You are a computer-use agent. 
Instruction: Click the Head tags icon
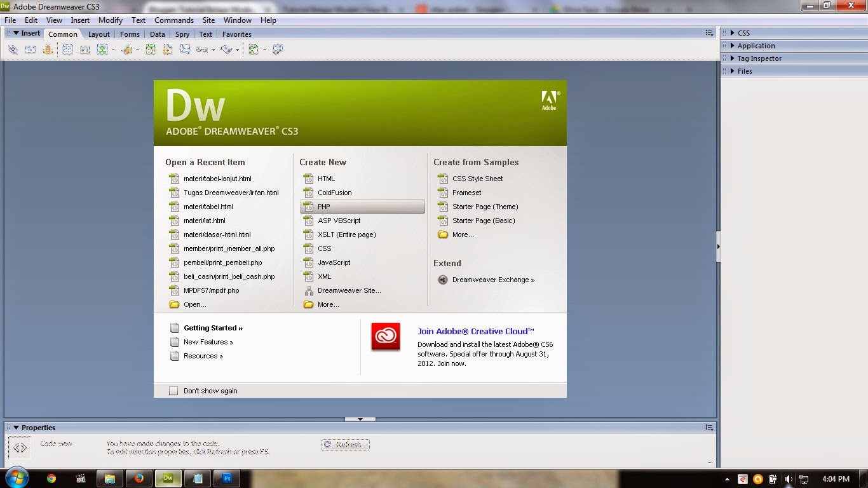coord(202,50)
